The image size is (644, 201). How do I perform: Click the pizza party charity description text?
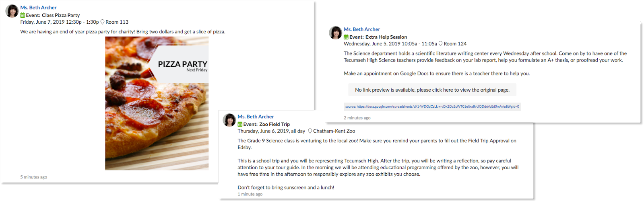click(x=123, y=32)
